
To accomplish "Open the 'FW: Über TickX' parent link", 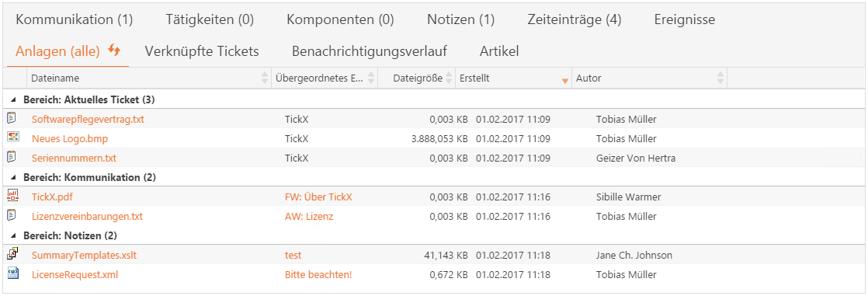I will pos(318,197).
